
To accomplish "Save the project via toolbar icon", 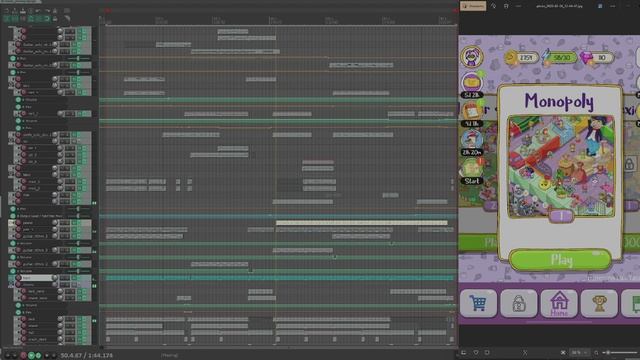I will pyautogui.click(x=23, y=11).
